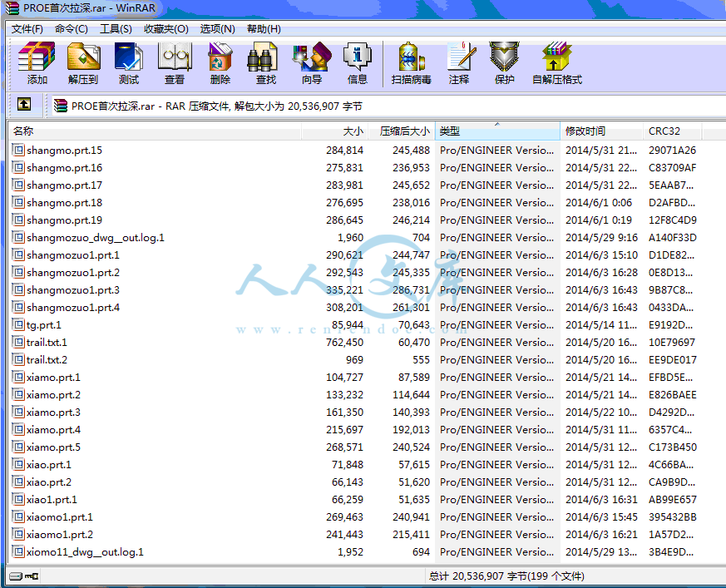This screenshot has height=588, width=726.
Task: Open the 查找 (Find) binoculars tool
Action: click(x=266, y=62)
